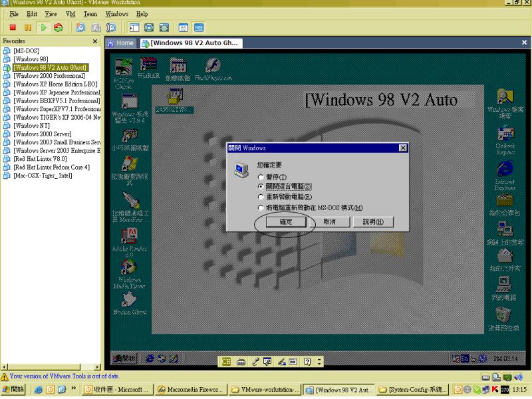Image resolution: width=532 pixels, height=399 pixels.
Task: Select the 資源回收筒 recycle bin icon
Action: (503, 319)
